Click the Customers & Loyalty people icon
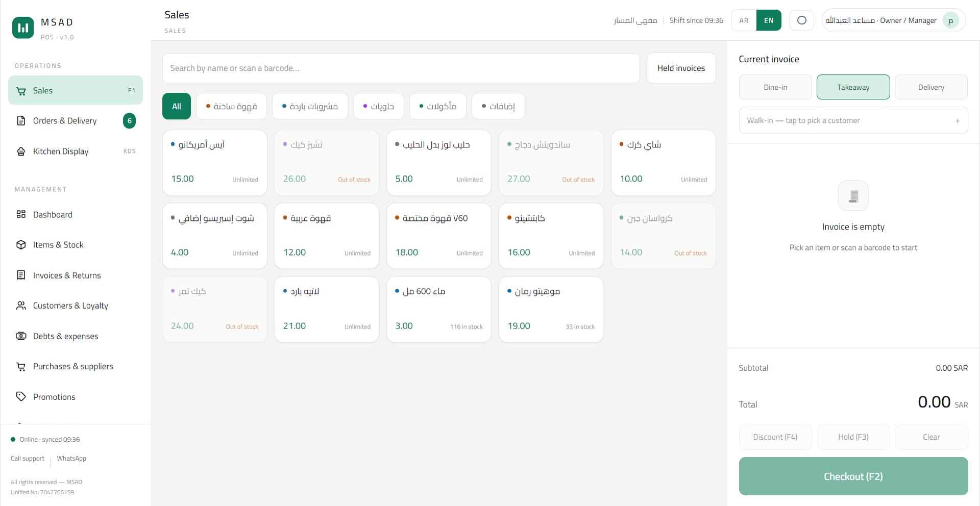The width and height of the screenshot is (980, 506). (x=21, y=306)
